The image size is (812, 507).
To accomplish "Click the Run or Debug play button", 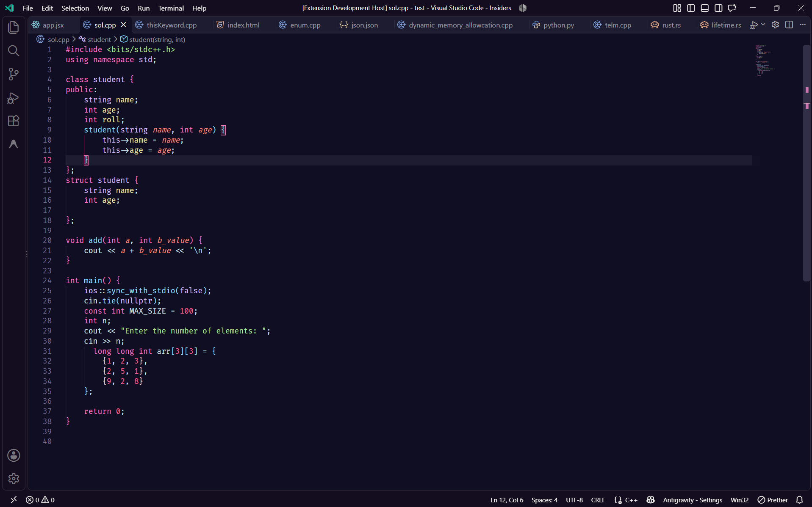I will point(754,25).
